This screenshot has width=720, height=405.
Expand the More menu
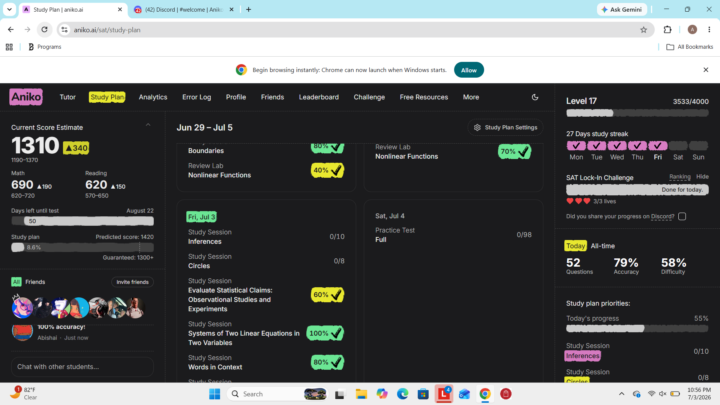coord(471,97)
